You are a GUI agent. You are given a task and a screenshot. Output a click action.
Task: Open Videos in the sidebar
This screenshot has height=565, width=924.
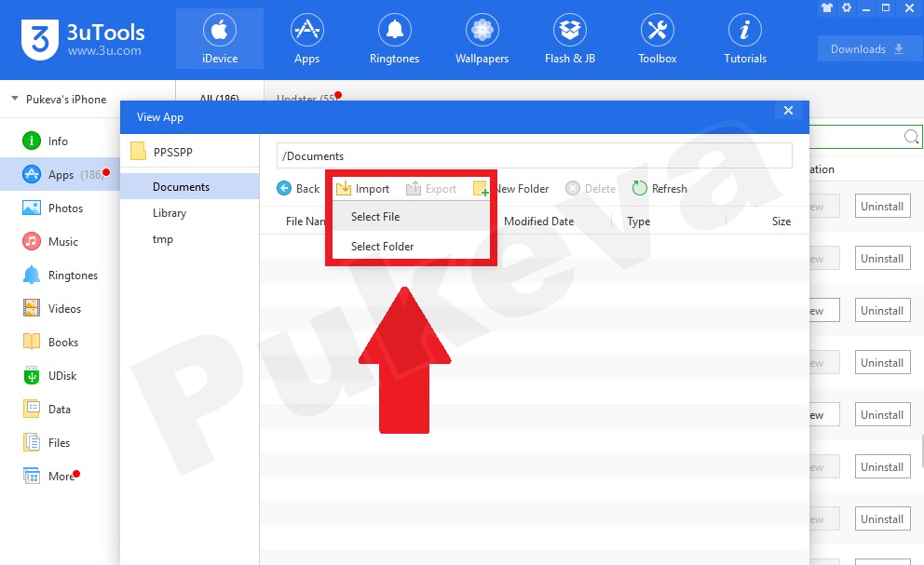click(x=59, y=309)
